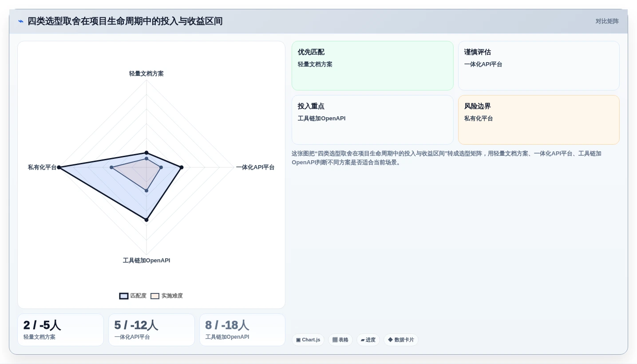Click the 实施难度 legend text
This screenshot has width=637, height=364.
pyautogui.click(x=172, y=296)
